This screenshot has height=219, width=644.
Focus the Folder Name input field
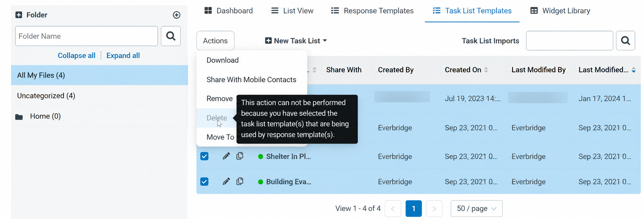click(x=87, y=36)
